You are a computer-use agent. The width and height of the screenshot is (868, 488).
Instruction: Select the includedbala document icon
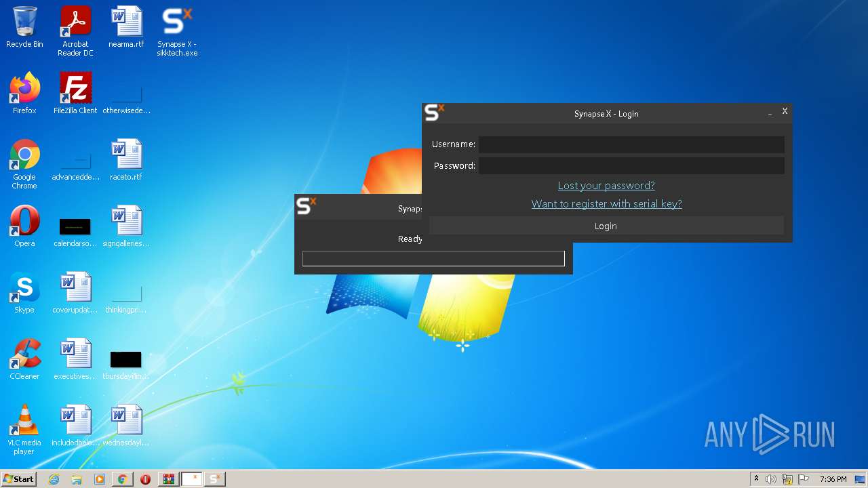pyautogui.click(x=75, y=426)
